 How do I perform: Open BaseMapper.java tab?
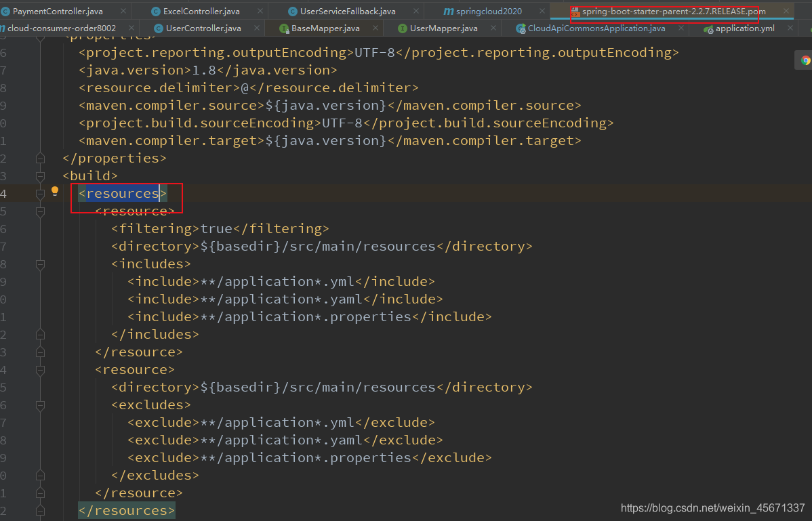tap(325, 28)
